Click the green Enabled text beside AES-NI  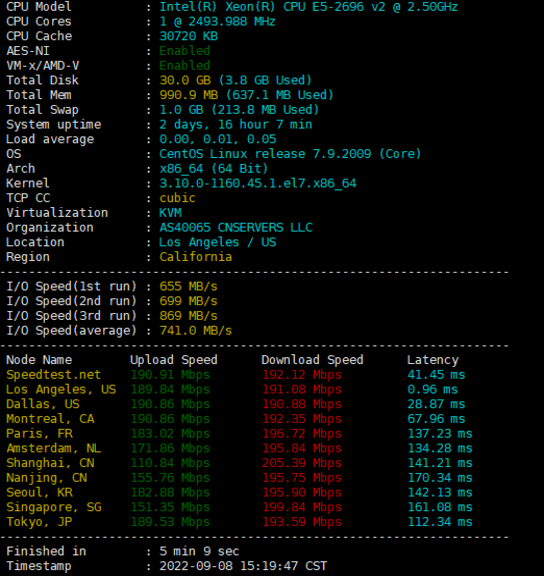click(184, 51)
